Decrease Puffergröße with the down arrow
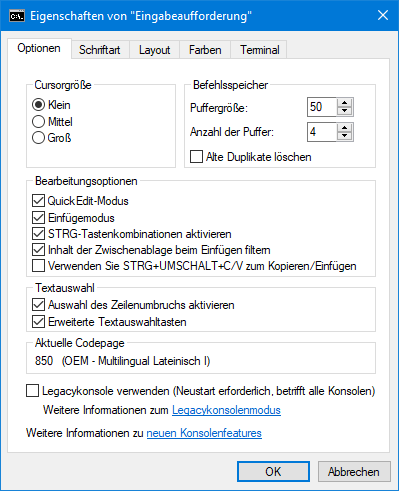The height and width of the screenshot is (491, 399). click(344, 111)
